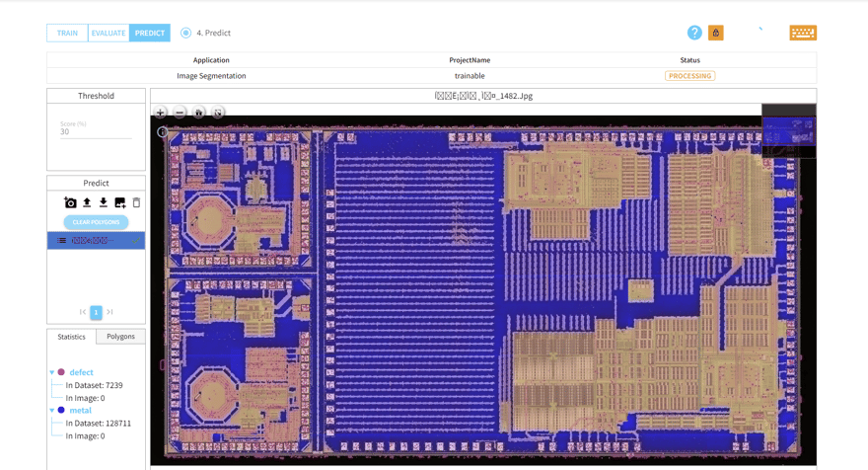Switch to the TRAIN tab
Image resolution: width=868 pixels, height=470 pixels.
point(67,33)
